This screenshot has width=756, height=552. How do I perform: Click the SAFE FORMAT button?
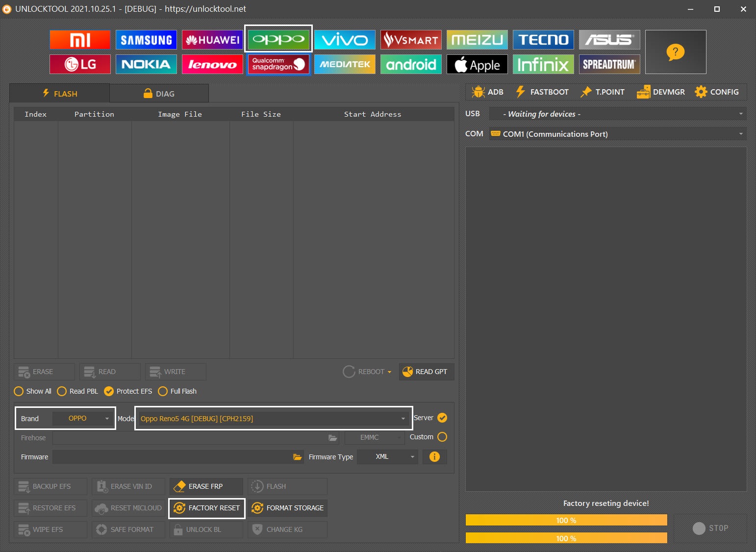coord(128,529)
